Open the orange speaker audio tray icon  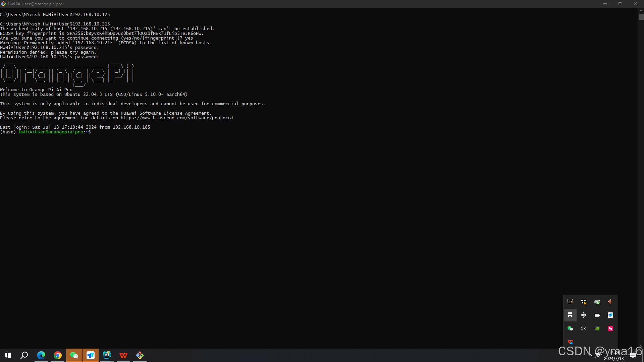[x=610, y=302]
